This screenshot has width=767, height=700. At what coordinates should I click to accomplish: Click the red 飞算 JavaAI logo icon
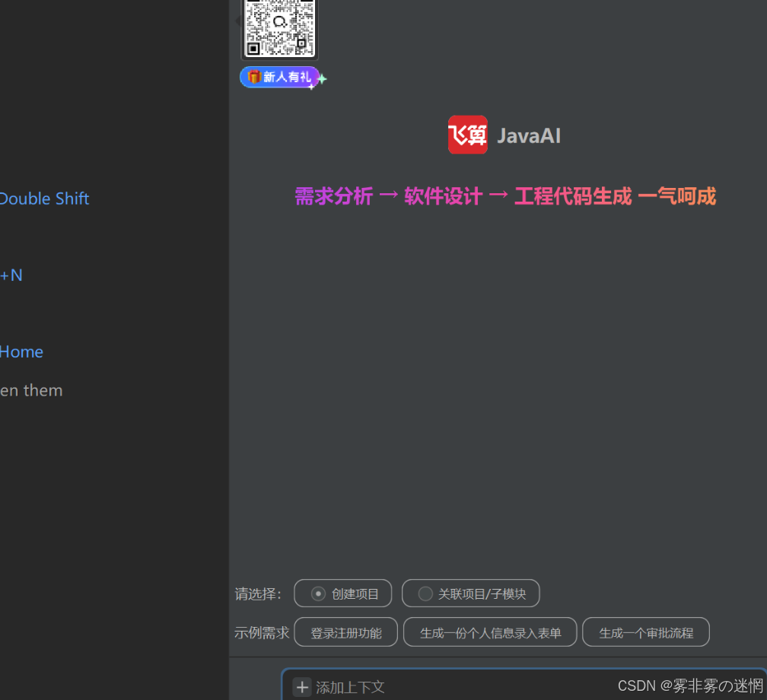[468, 135]
